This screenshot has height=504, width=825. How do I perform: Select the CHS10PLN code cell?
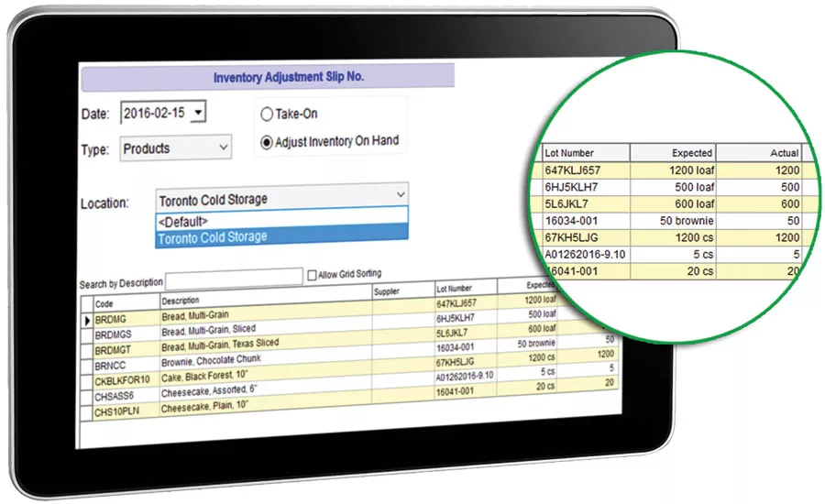coord(126,411)
